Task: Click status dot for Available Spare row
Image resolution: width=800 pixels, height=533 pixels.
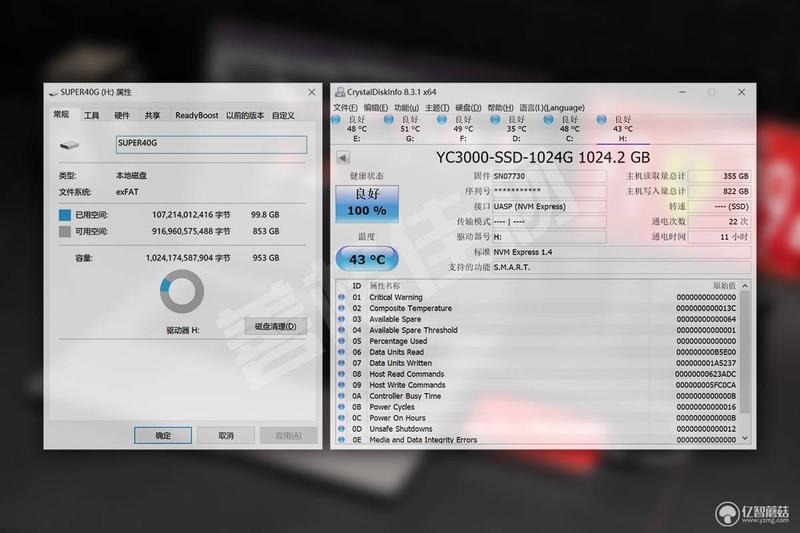Action: click(x=341, y=319)
